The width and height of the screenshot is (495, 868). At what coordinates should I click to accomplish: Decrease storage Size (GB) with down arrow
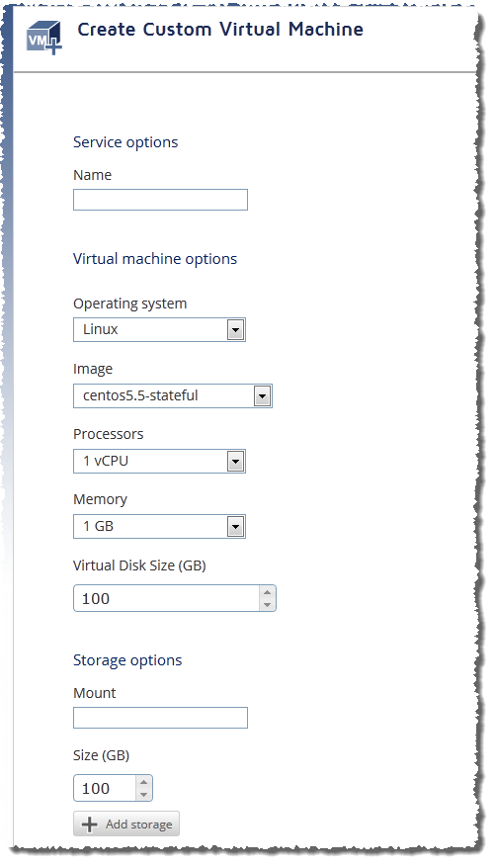pos(143,795)
